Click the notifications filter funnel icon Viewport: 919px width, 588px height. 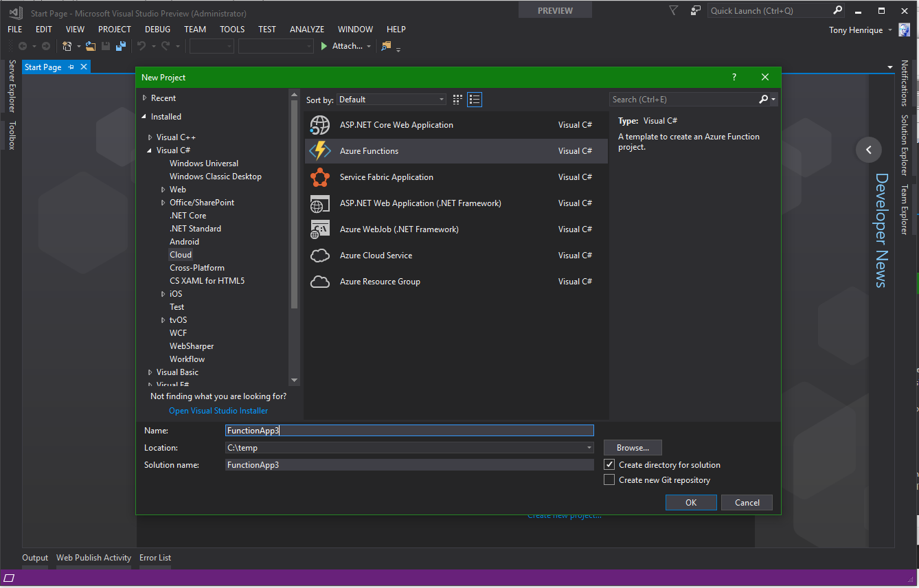point(673,10)
